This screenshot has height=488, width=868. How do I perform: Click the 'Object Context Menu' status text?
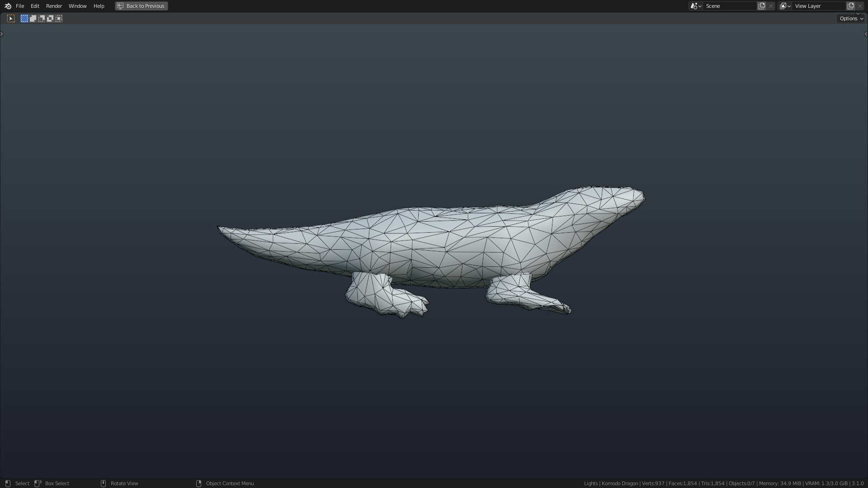(x=230, y=483)
